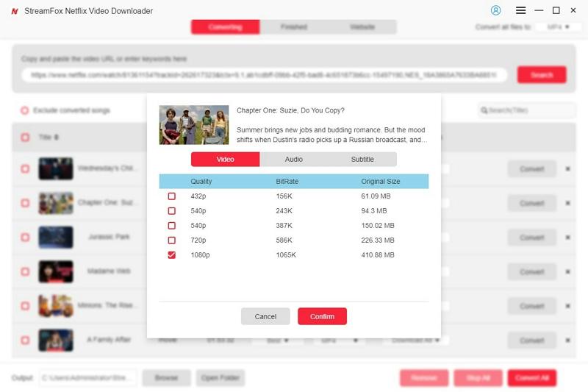Screen dimensions: 588x392
Task: Click the 226.33 MB size value
Action: 378,240
